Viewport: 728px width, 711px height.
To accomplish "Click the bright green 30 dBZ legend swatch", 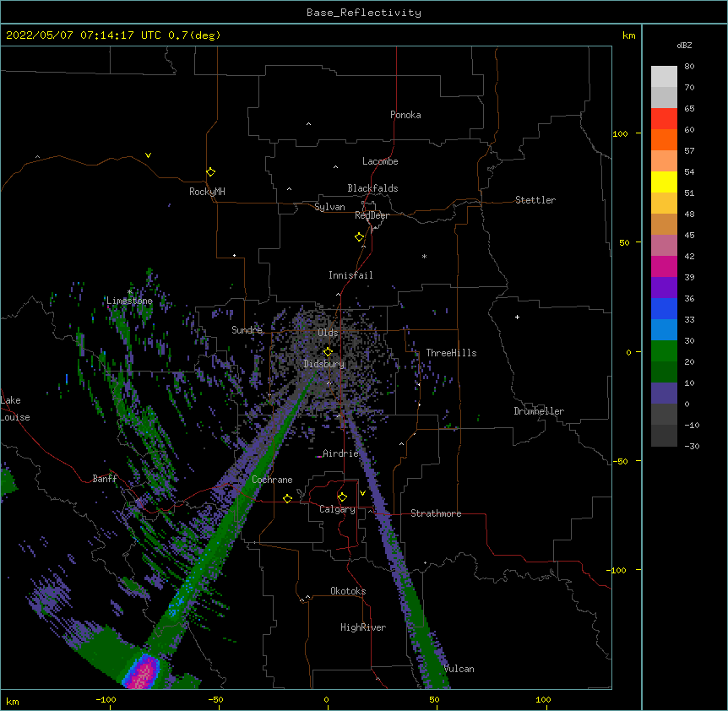I will point(664,351).
